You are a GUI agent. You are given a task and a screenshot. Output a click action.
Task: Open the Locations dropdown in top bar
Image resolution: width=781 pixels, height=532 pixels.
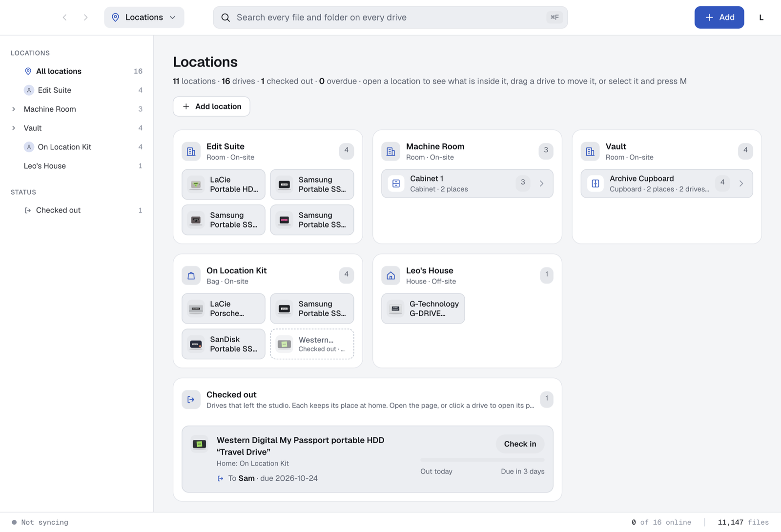(x=144, y=18)
